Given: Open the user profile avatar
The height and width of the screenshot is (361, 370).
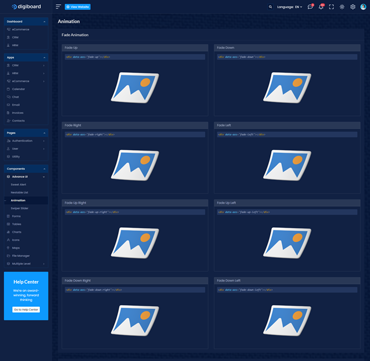Looking at the screenshot, I should 363,7.
